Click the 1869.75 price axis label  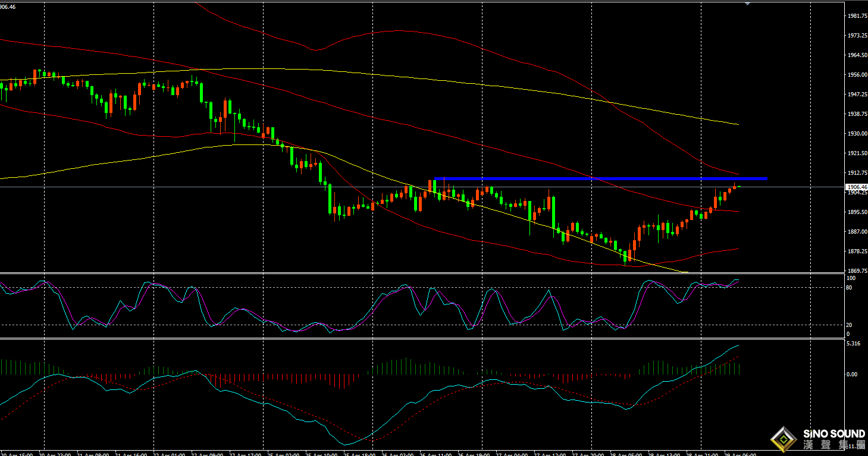coord(856,271)
